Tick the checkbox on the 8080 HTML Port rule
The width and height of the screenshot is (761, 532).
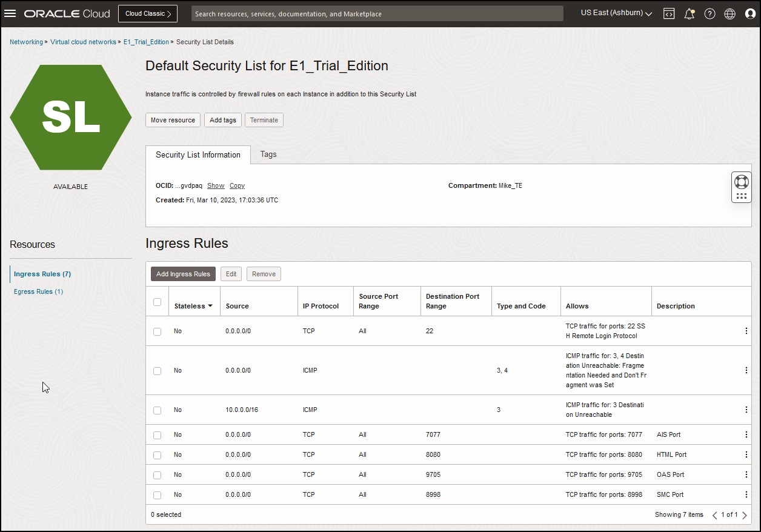[157, 454]
